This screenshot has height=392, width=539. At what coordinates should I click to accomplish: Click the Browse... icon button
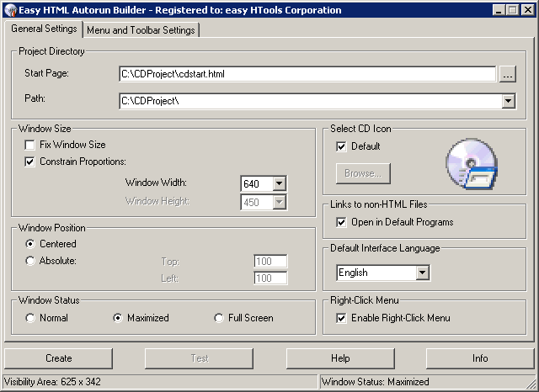363,173
